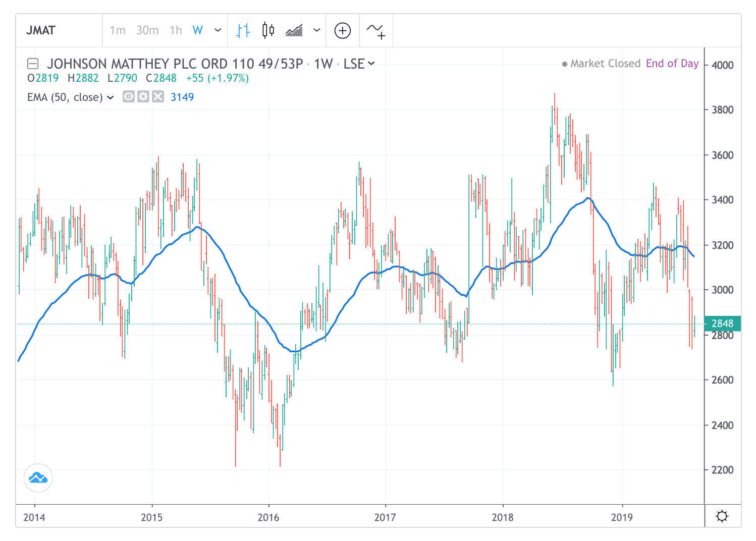Select the W weekly timeframe
The width and height of the screenshot is (756, 541).
(198, 30)
